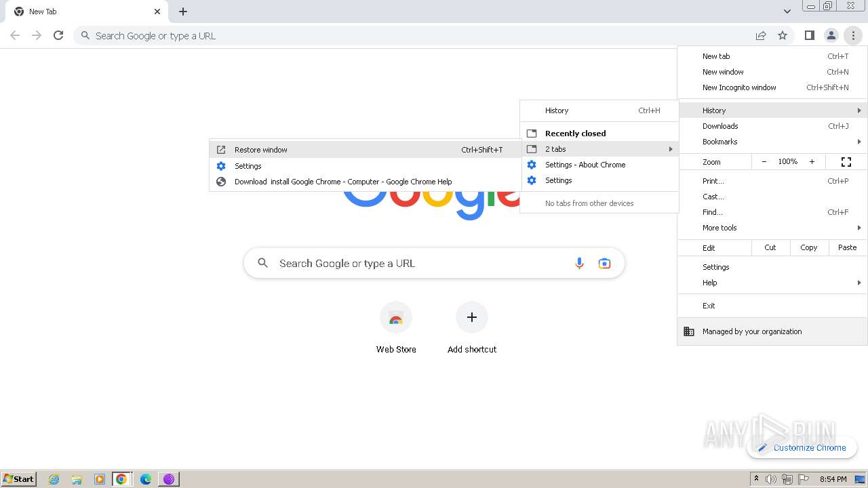
Task: Click the Google Lens camera icon
Action: tap(604, 263)
